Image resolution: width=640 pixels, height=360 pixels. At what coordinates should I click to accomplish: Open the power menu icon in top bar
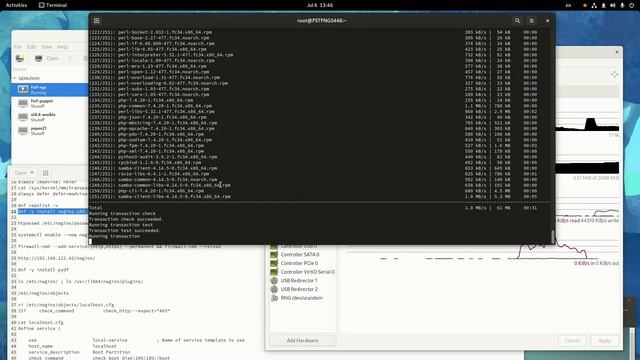coord(631,5)
